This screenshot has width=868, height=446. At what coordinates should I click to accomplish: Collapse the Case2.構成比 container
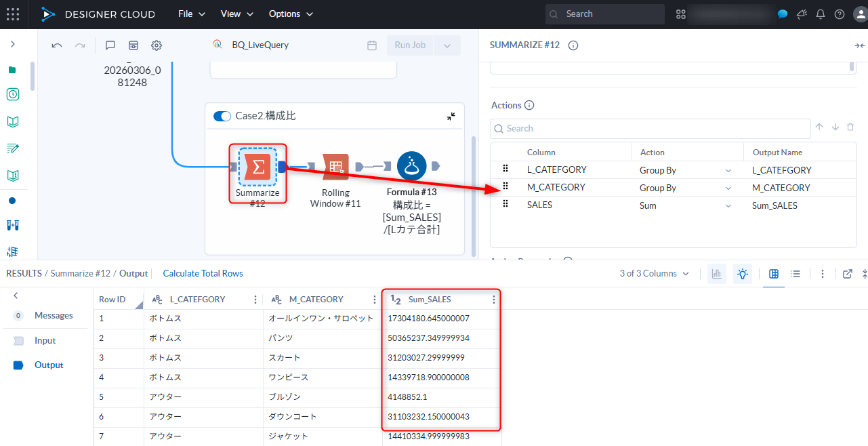pyautogui.click(x=451, y=116)
